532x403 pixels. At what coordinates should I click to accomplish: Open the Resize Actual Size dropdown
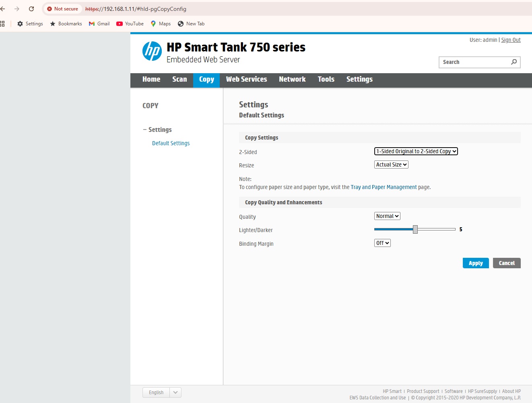coord(391,164)
